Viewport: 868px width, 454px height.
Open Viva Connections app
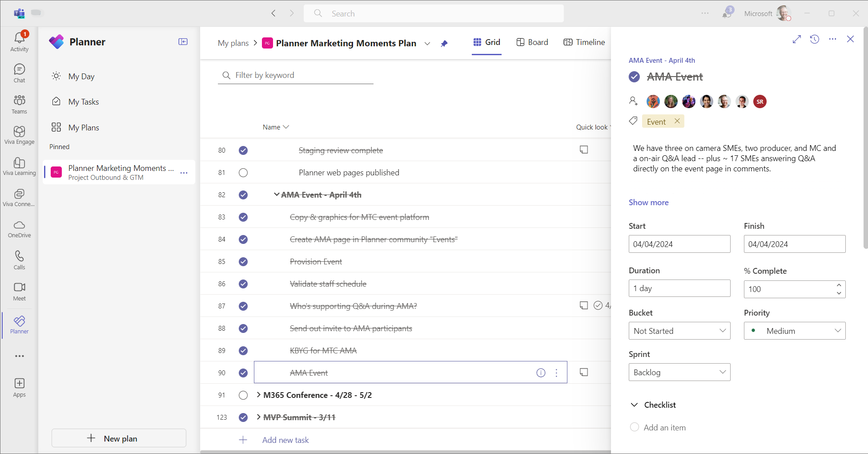[x=20, y=198]
